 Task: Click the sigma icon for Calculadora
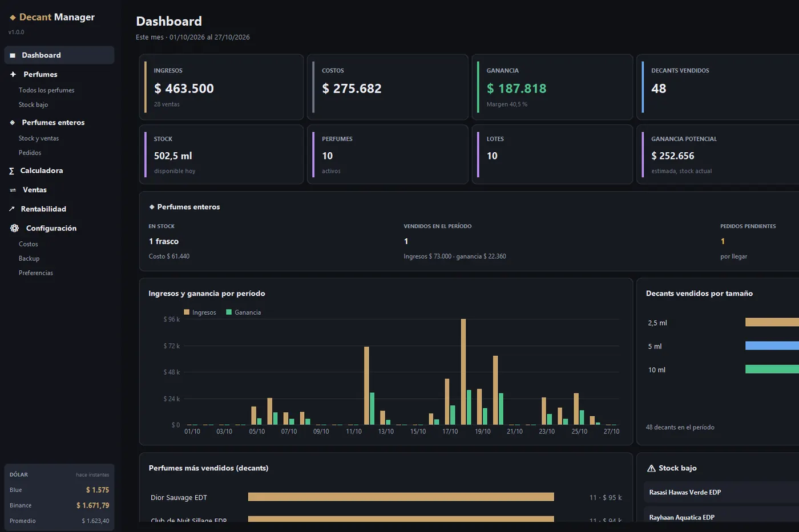click(11, 171)
